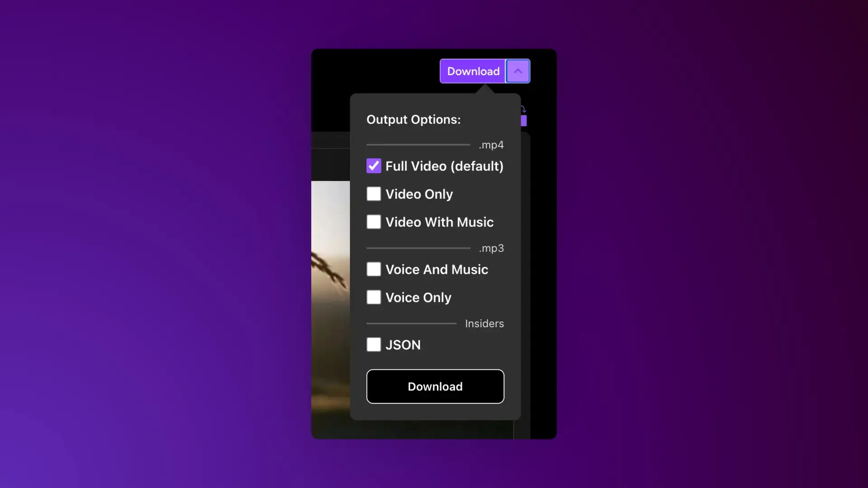Click the purple Download header button
The image size is (868, 488).
click(473, 71)
